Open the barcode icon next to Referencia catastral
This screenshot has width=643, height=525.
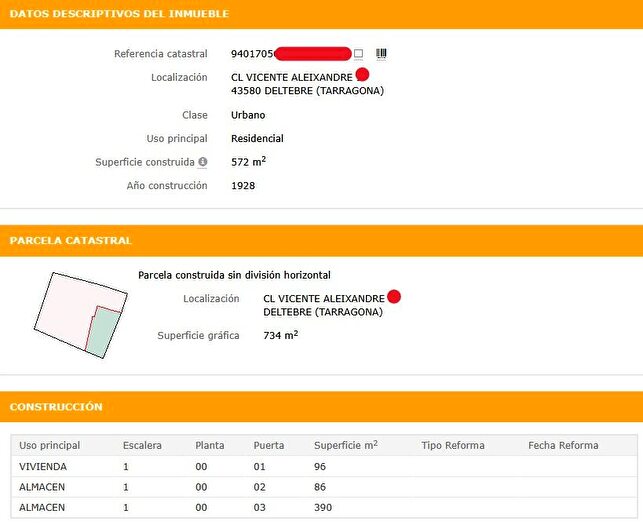381,54
